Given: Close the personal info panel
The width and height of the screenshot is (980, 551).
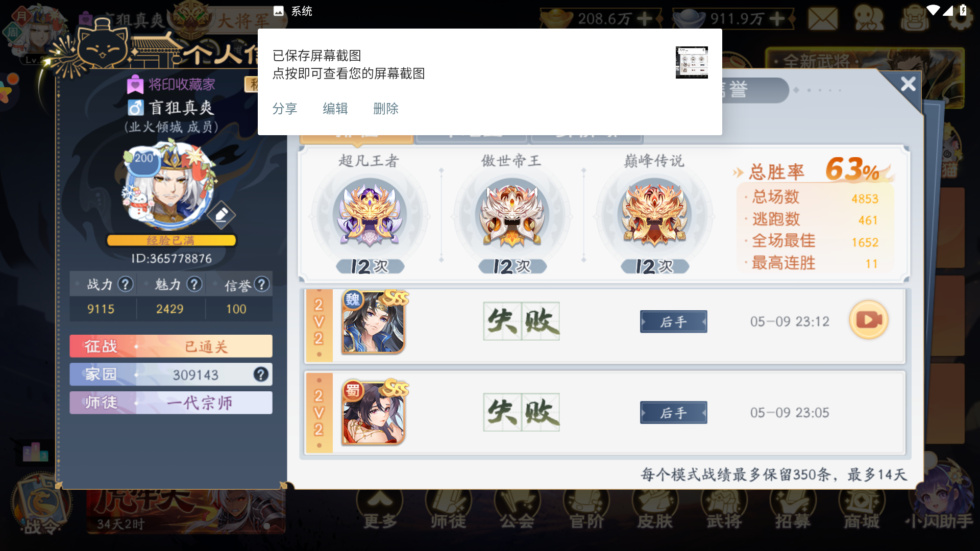Looking at the screenshot, I should coord(908,84).
